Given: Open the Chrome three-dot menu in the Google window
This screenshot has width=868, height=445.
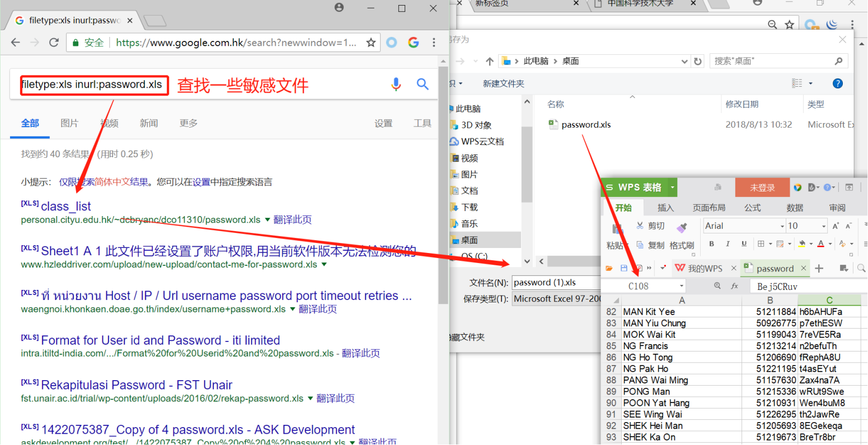Looking at the screenshot, I should point(434,43).
